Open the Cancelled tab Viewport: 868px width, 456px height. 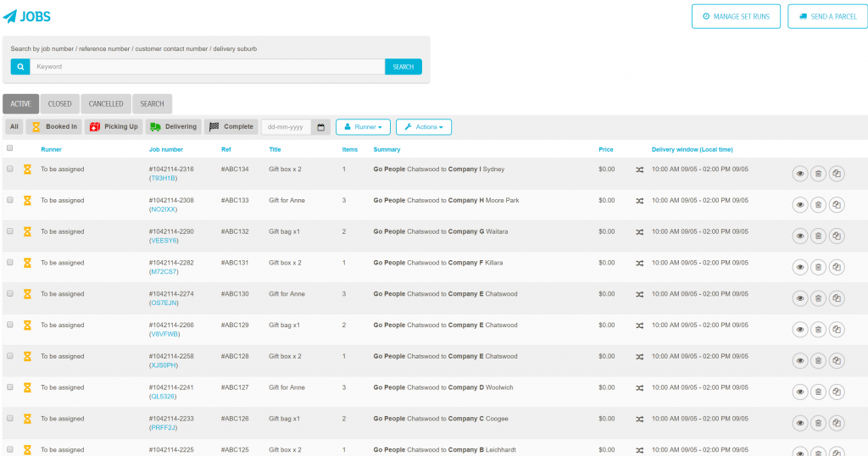pos(106,104)
